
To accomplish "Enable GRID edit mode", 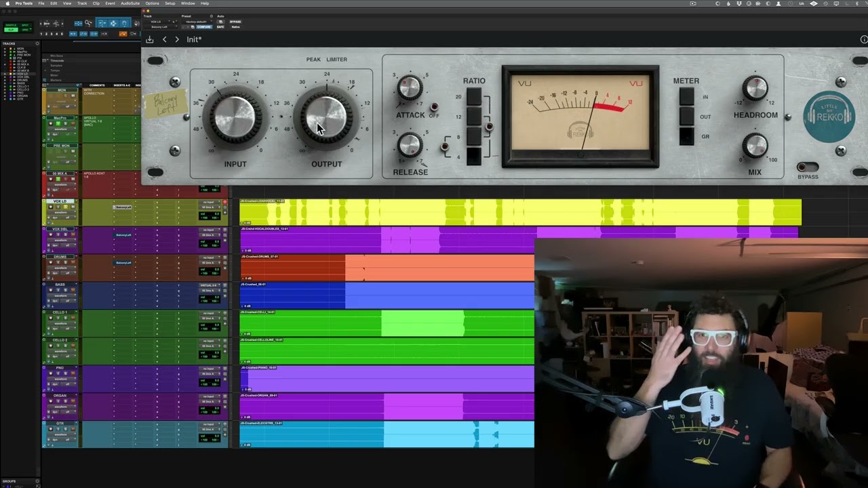I will coord(26,30).
